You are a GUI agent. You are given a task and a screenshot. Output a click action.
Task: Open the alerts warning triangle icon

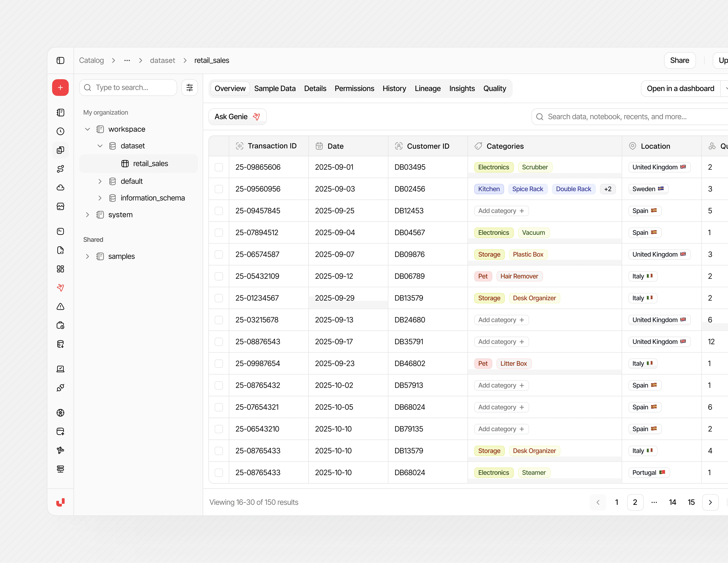tap(60, 307)
